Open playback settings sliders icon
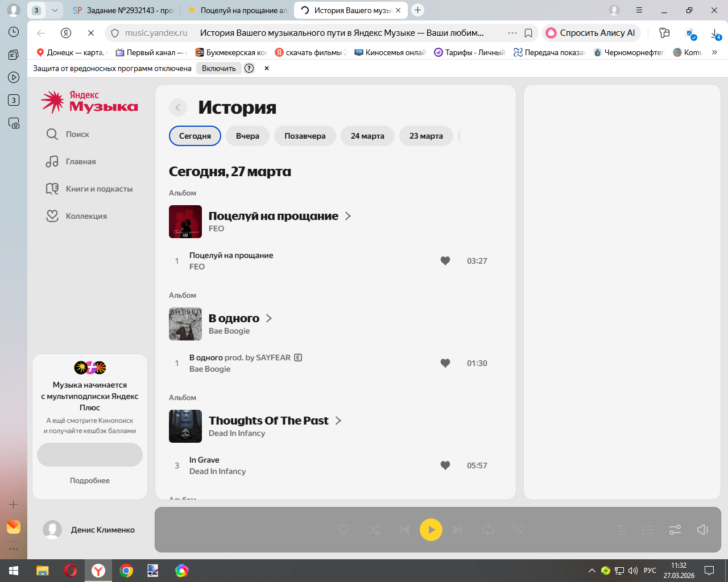Screen dimensions: 728x582 coord(675,530)
